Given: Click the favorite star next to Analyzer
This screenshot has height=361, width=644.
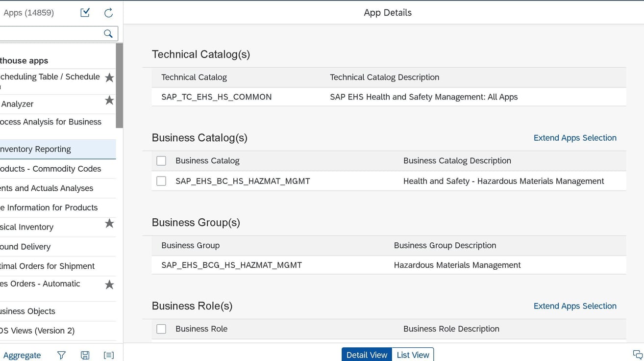Looking at the screenshot, I should click(x=109, y=100).
